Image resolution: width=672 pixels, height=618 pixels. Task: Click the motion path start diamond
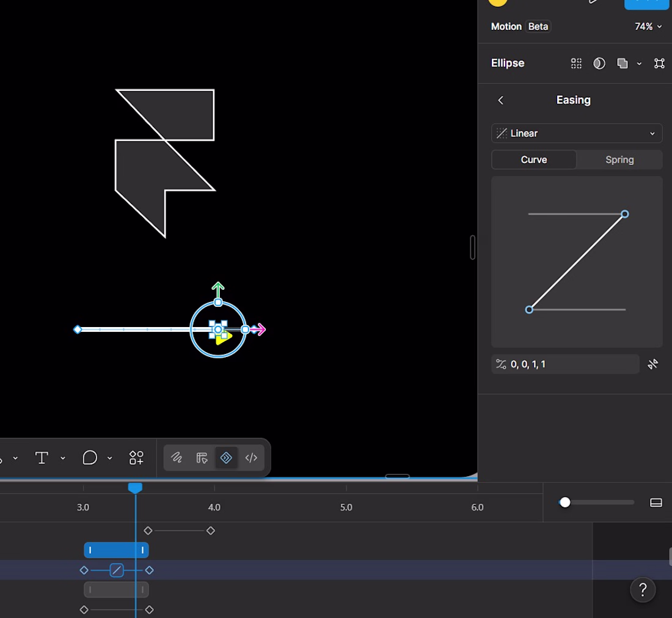[x=78, y=329]
